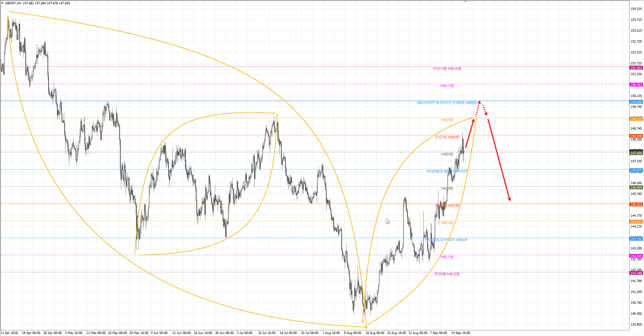The image size is (644, 336).
Task: Select the MN1PIVOT W1PIVOT D1RES H4RES label
Action: click(447, 103)
